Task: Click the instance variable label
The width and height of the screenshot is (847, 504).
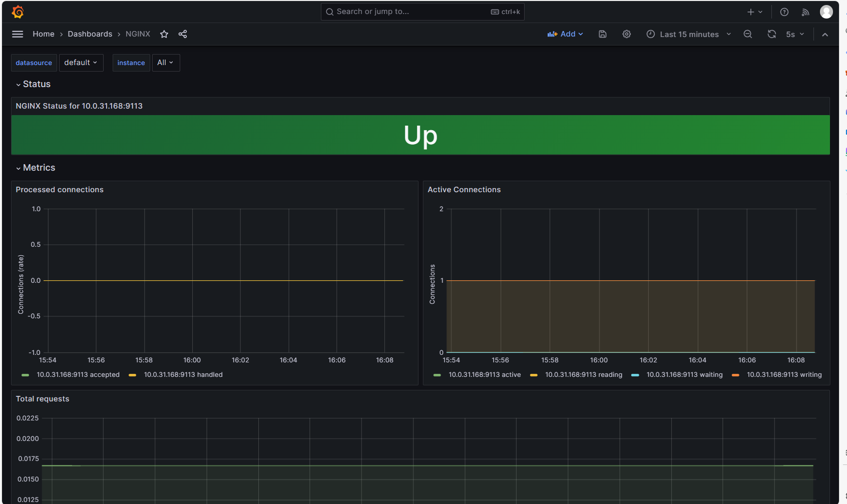Action: point(131,63)
